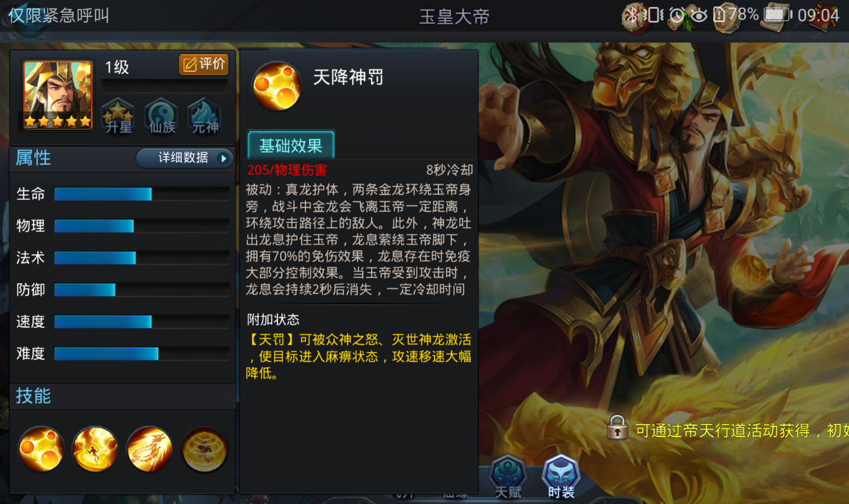Select the fourth golden shield skill icon
The image size is (849, 504).
[x=205, y=449]
